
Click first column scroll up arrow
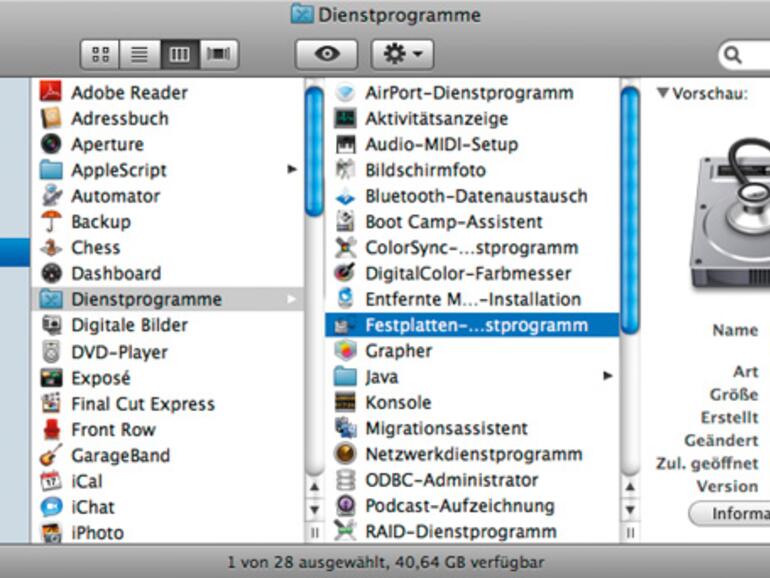click(x=314, y=487)
